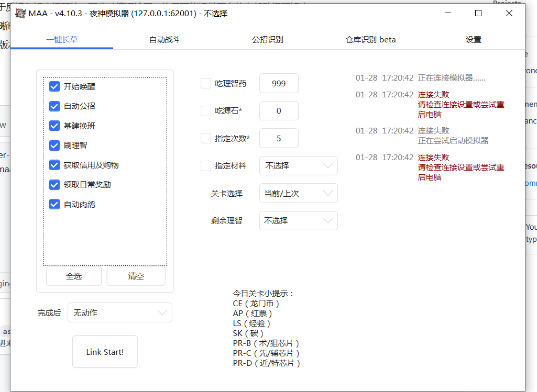Minimize the MAA window
Viewport: 537px width, 392px height.
[x=447, y=13]
